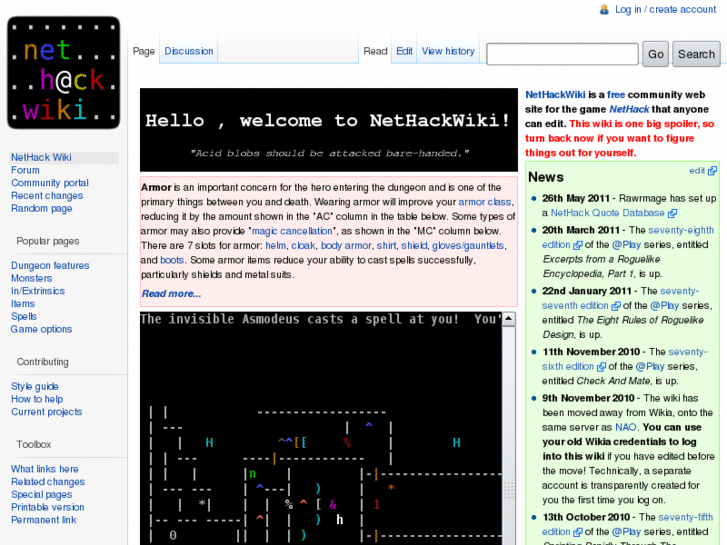
Task: Open a Random page
Action: [41, 208]
